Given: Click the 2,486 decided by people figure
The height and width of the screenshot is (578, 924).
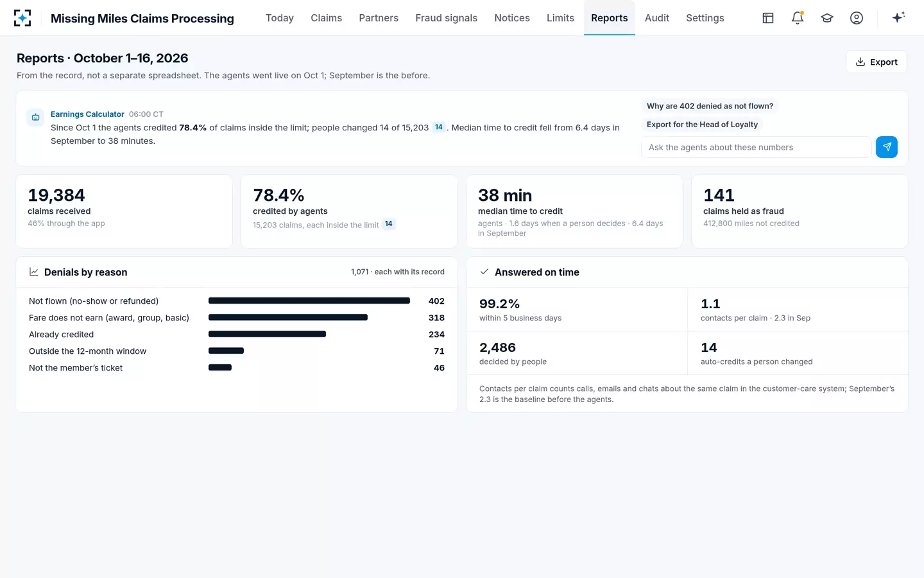Looking at the screenshot, I should (497, 347).
